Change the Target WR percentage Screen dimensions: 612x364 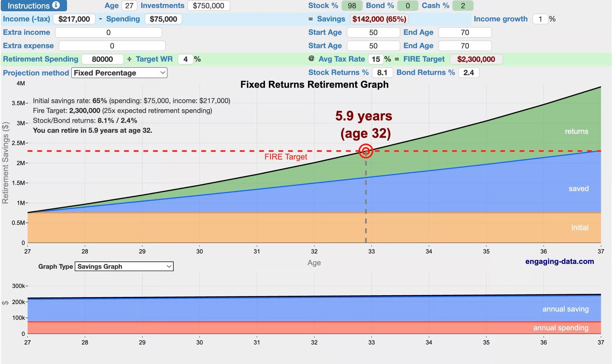[x=186, y=59]
